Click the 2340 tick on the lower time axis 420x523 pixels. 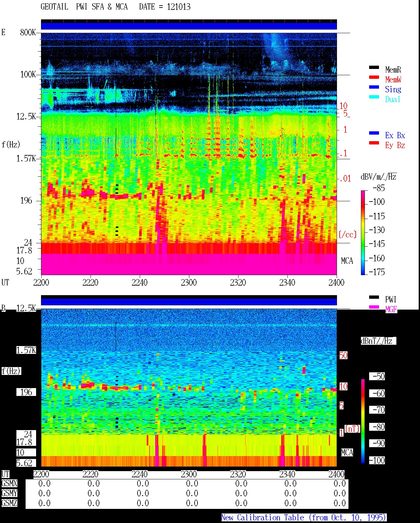(287, 474)
